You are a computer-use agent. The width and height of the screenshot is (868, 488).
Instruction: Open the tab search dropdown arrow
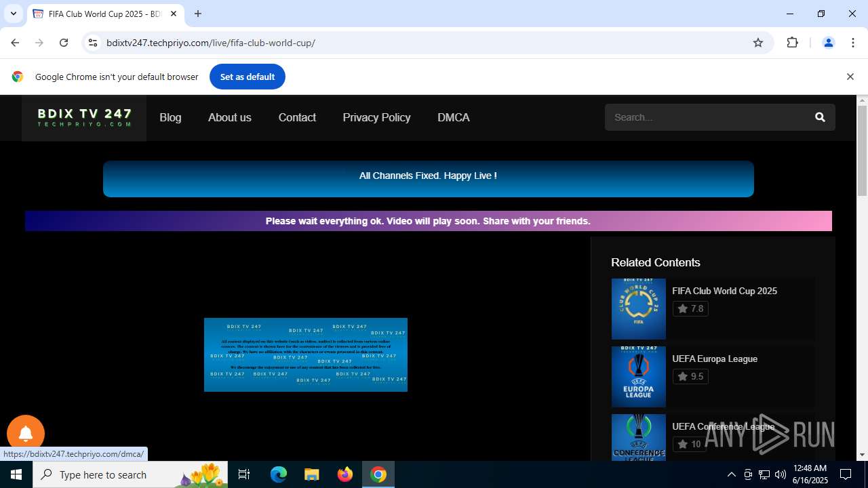pyautogui.click(x=13, y=14)
